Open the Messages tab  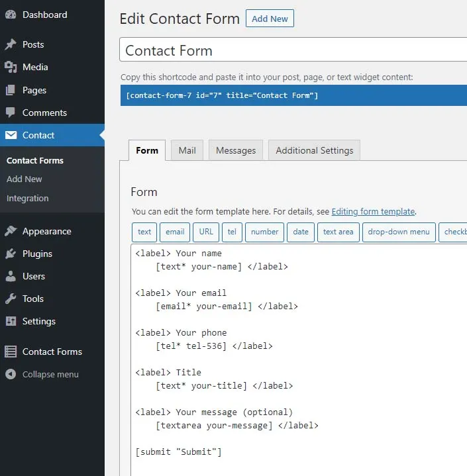(x=235, y=150)
